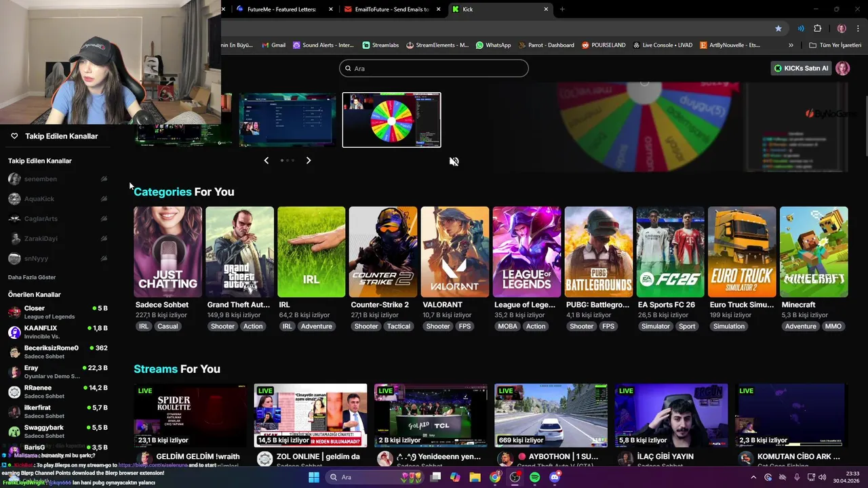
Task: Show hidden system tray icons
Action: [753, 477]
